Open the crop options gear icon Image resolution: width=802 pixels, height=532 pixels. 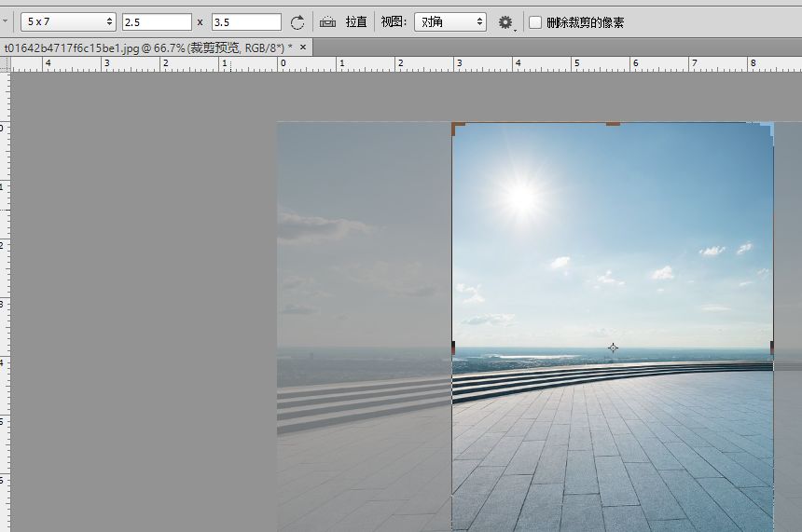coord(505,21)
